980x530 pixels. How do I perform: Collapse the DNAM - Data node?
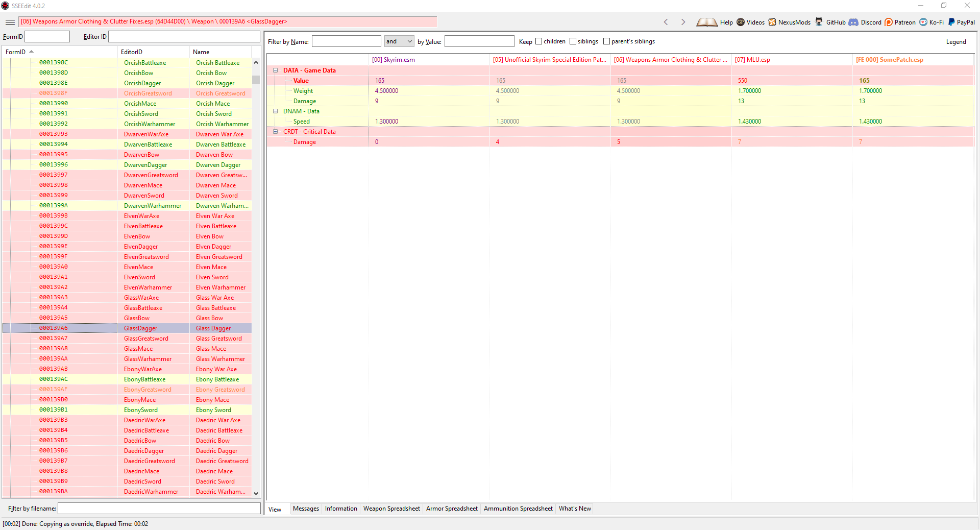[x=276, y=111]
